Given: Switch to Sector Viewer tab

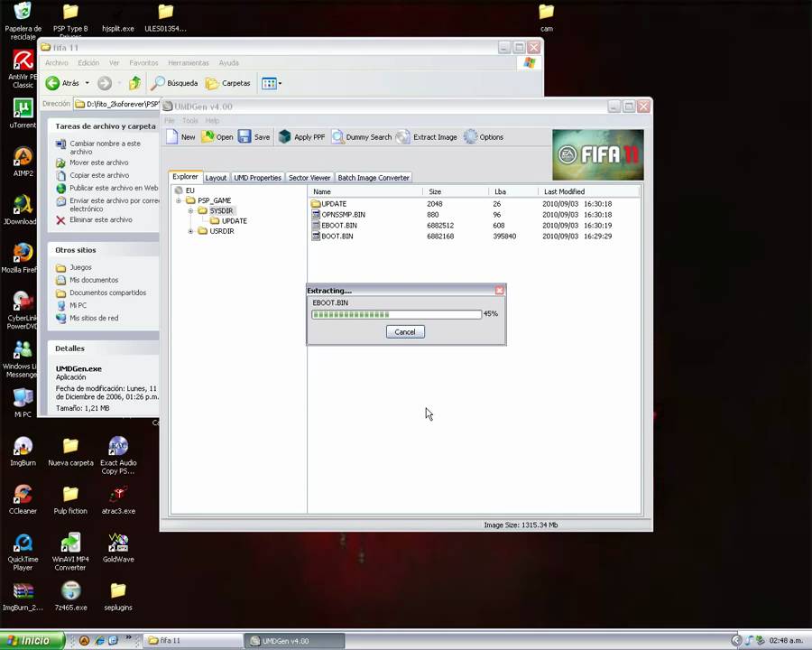Looking at the screenshot, I should 309,177.
